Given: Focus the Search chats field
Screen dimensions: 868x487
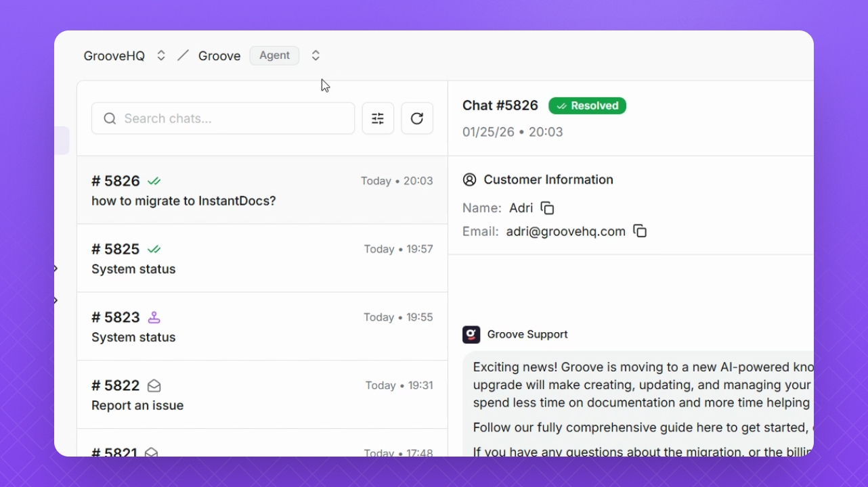Looking at the screenshot, I should pyautogui.click(x=223, y=118).
